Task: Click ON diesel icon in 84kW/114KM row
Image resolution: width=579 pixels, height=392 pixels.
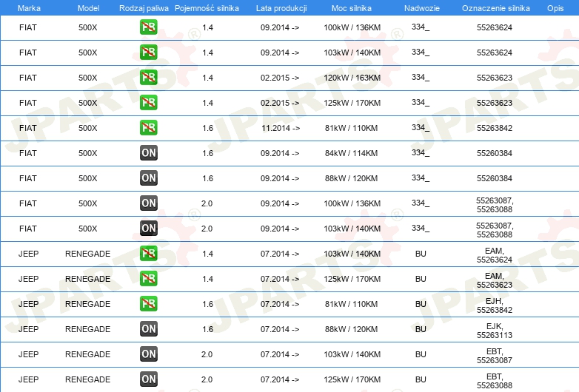Action: coord(148,152)
